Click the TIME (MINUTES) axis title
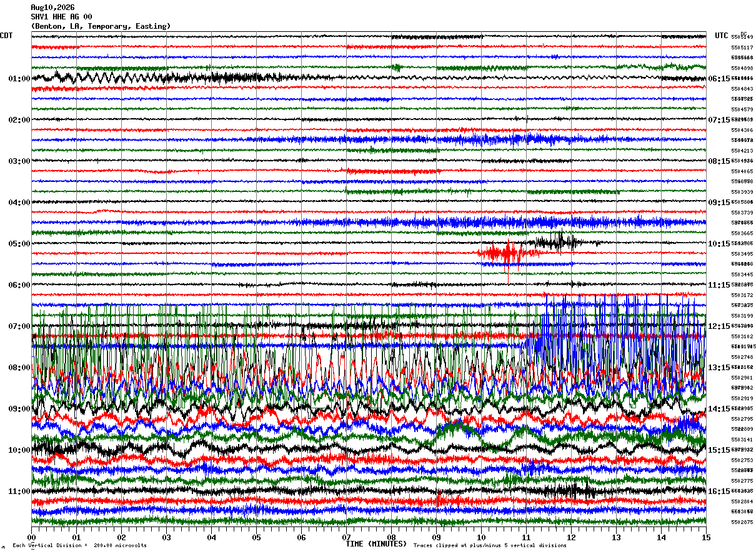 [376, 544]
